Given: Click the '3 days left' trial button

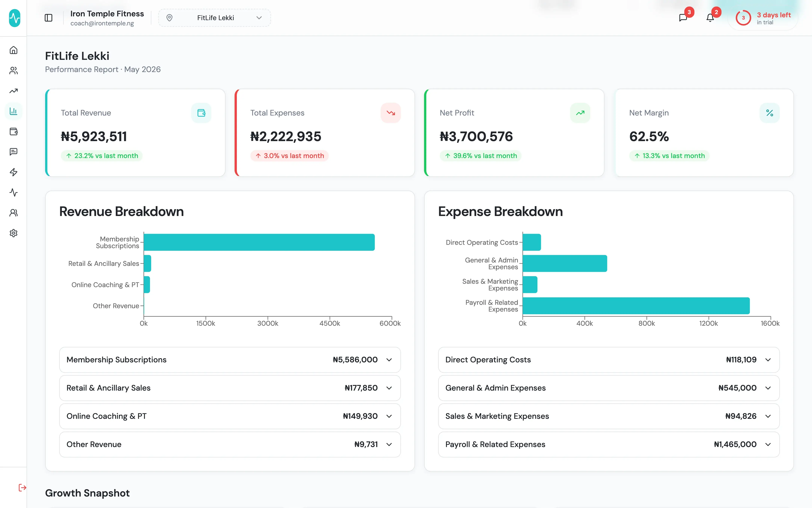Looking at the screenshot, I should [x=763, y=18].
